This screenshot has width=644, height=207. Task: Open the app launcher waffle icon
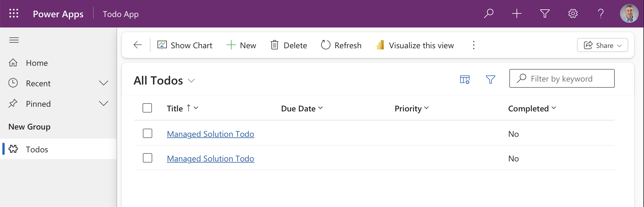(x=14, y=13)
